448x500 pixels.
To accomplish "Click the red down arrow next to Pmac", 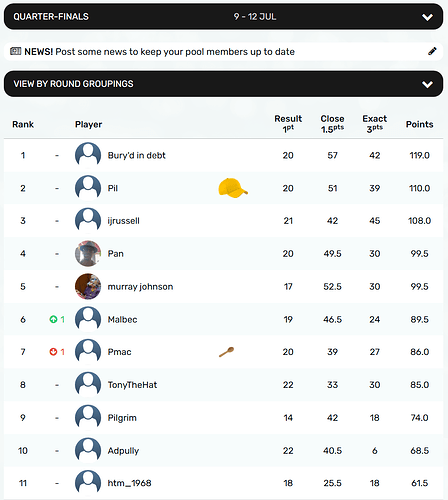I will [x=53, y=352].
